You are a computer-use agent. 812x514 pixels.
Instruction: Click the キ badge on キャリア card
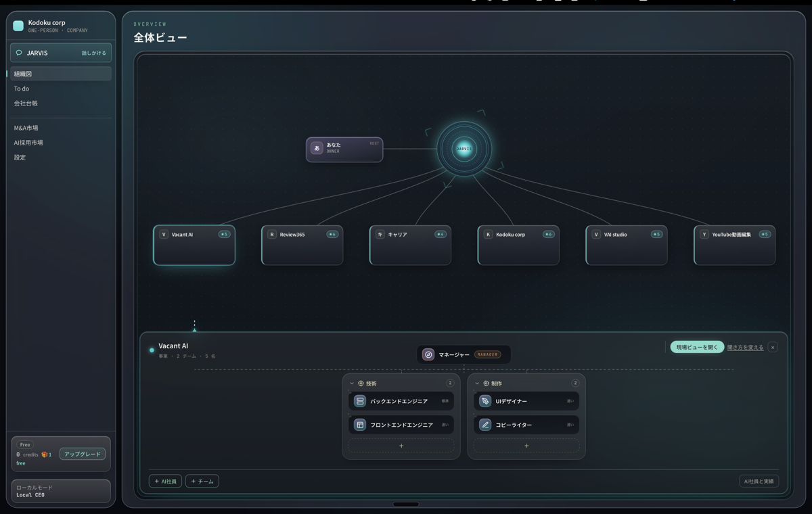click(x=380, y=235)
